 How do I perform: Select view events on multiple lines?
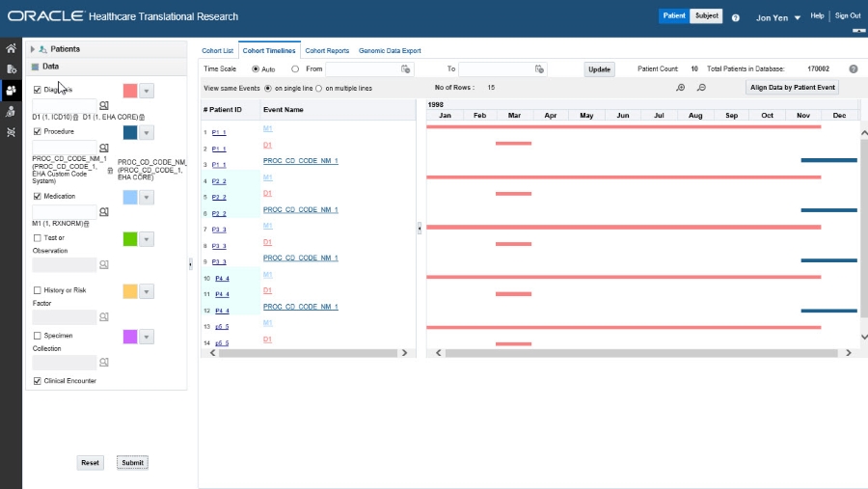pyautogui.click(x=319, y=88)
